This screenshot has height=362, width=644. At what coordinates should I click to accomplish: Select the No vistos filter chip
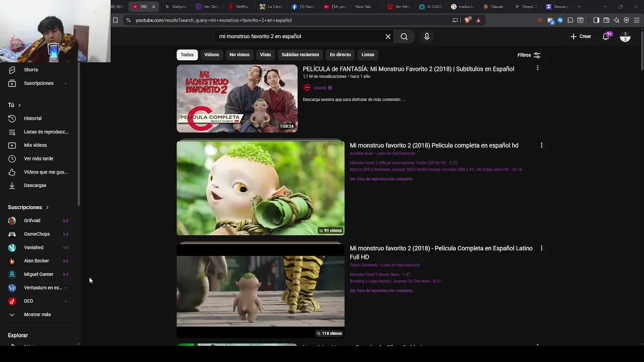[x=239, y=54]
